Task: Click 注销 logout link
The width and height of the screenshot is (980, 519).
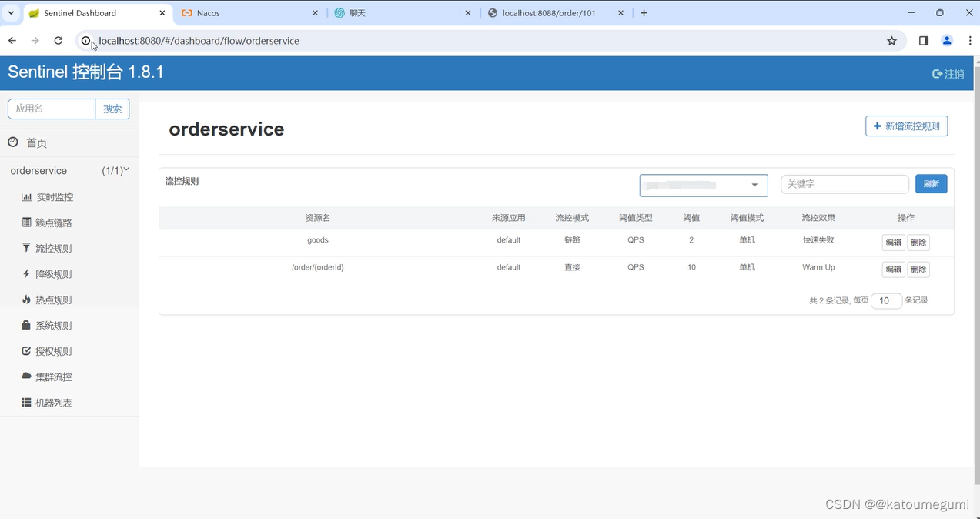Action: click(948, 74)
